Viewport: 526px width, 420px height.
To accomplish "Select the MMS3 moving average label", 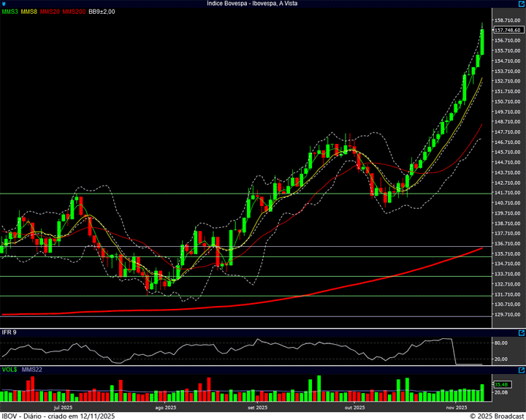I will pyautogui.click(x=10, y=12).
